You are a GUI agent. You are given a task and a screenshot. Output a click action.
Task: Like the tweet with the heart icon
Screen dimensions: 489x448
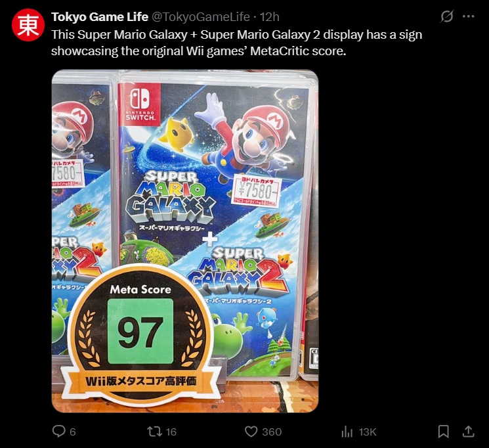tap(251, 432)
